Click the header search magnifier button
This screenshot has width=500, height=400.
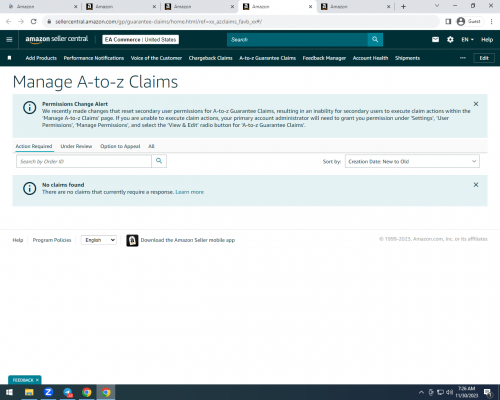click(375, 39)
